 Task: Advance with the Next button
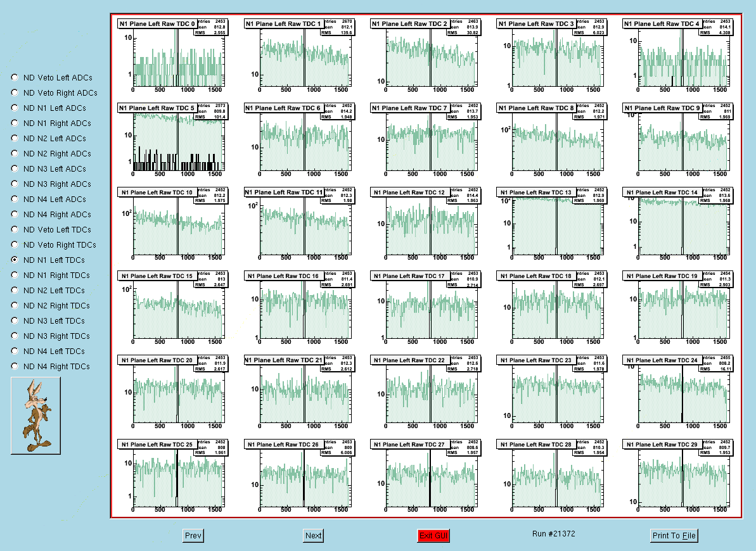click(x=314, y=536)
